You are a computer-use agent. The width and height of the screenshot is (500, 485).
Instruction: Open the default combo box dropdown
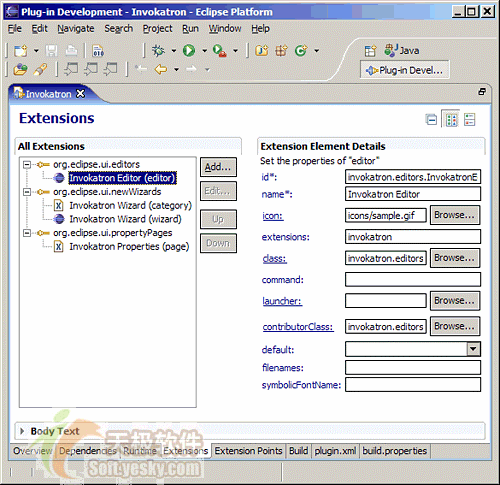point(473,349)
